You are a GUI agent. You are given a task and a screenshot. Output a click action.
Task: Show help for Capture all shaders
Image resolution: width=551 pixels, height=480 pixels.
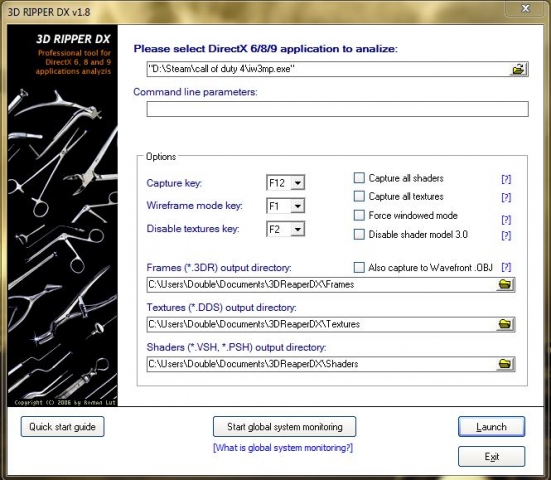(506, 179)
